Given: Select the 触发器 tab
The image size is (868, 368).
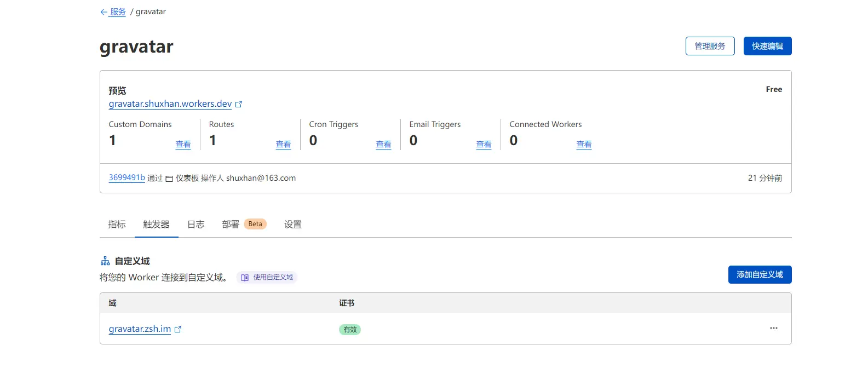Looking at the screenshot, I should 156,225.
